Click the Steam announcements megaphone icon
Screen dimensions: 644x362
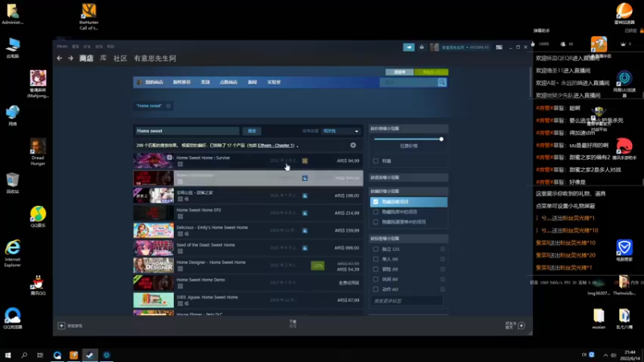point(409,47)
